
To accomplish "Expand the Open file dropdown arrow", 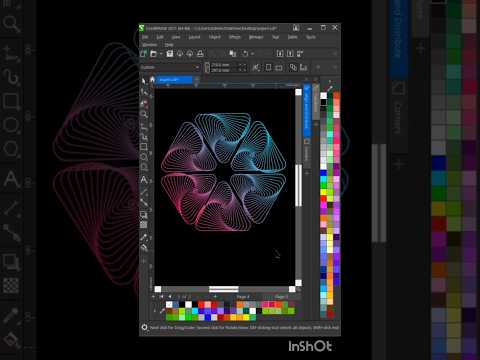I will pos(161,54).
